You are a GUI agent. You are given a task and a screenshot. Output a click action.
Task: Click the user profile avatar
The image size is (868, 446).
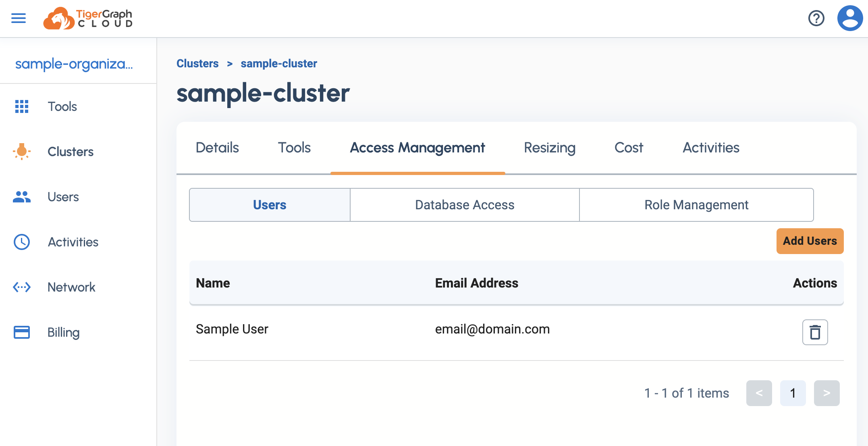(x=849, y=18)
